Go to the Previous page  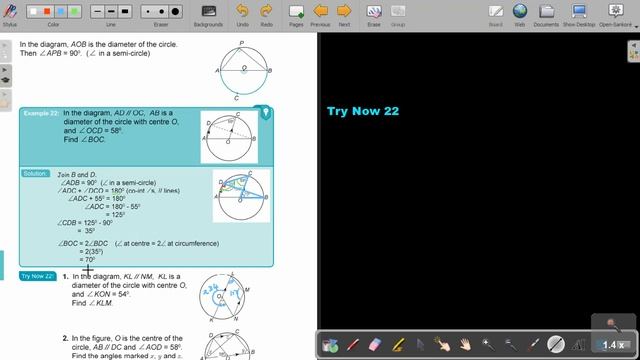320,15
